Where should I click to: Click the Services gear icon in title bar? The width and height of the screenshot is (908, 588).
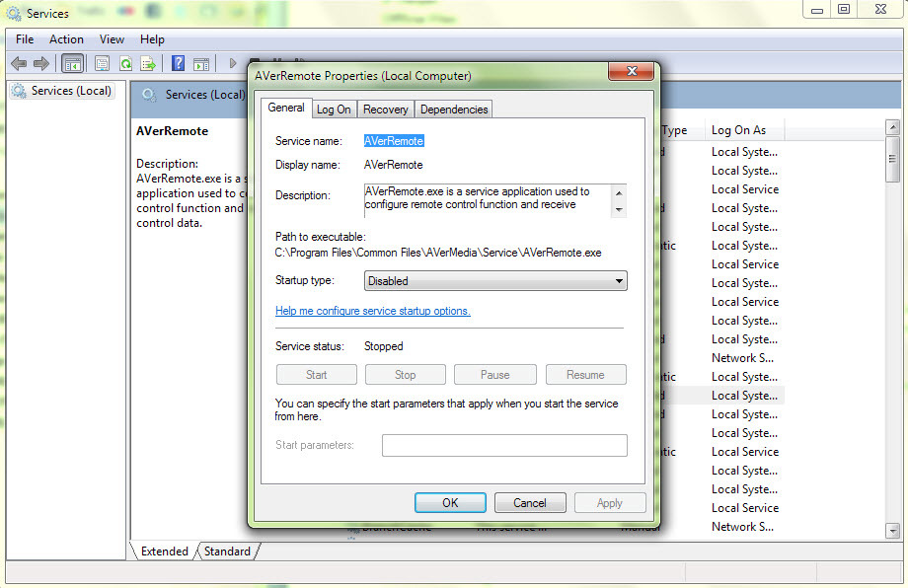14,13
